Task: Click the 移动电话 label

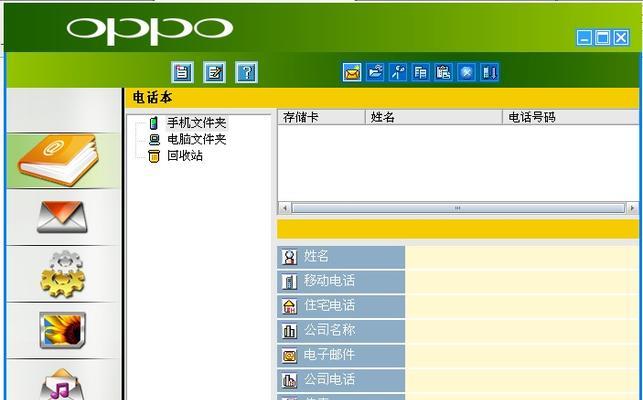Action: point(329,281)
